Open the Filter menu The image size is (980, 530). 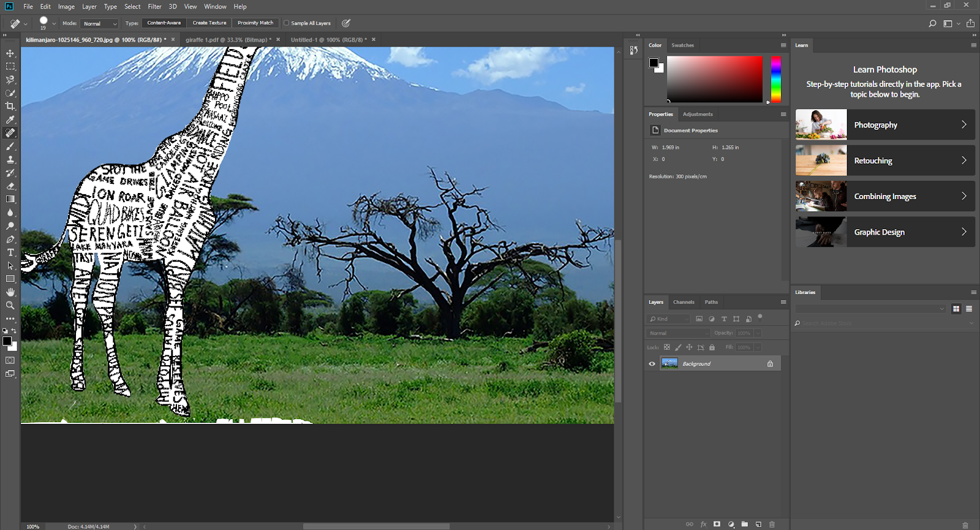click(154, 7)
